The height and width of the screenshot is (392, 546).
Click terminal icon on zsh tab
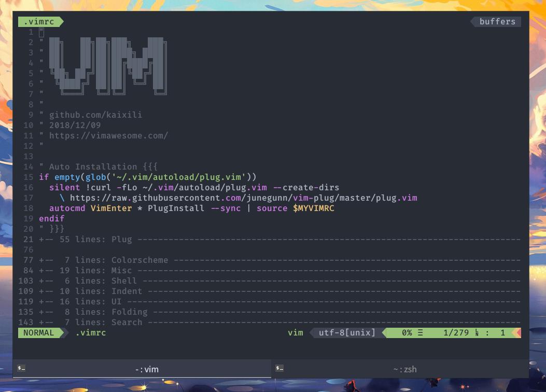coord(279,368)
